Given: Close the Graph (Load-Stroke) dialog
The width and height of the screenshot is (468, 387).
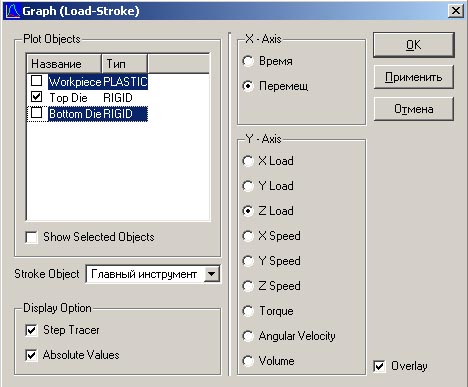Looking at the screenshot, I should coord(455,11).
